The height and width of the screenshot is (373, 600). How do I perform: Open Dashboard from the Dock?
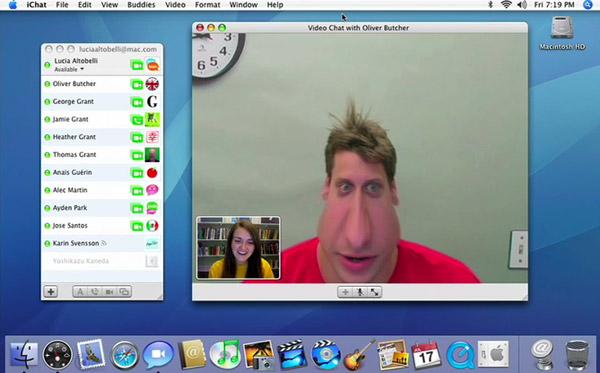pos(57,355)
